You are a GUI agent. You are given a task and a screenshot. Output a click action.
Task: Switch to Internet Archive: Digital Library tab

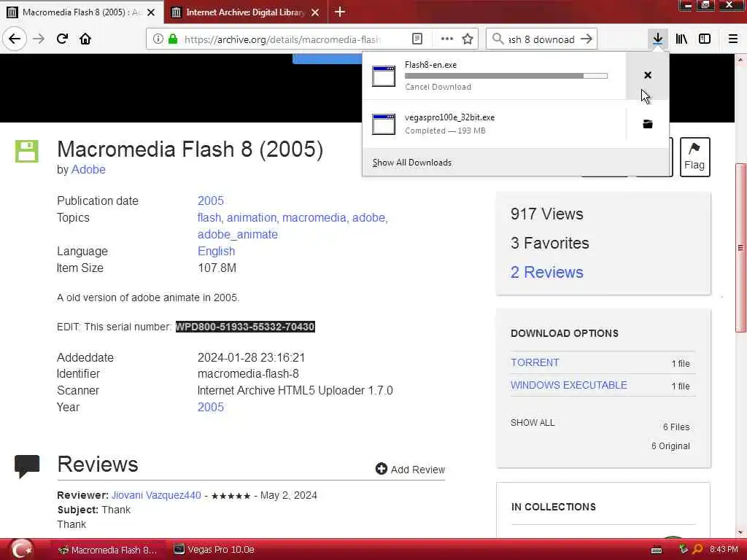pos(245,12)
